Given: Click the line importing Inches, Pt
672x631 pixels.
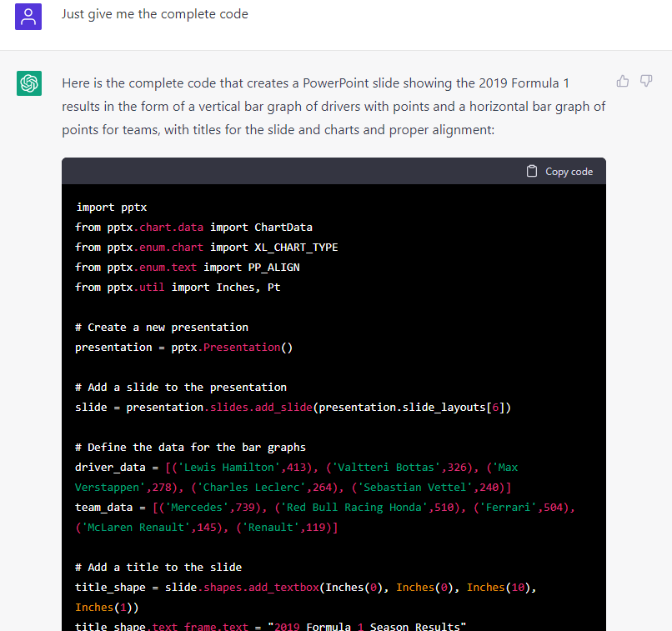Looking at the screenshot, I should (x=178, y=287).
